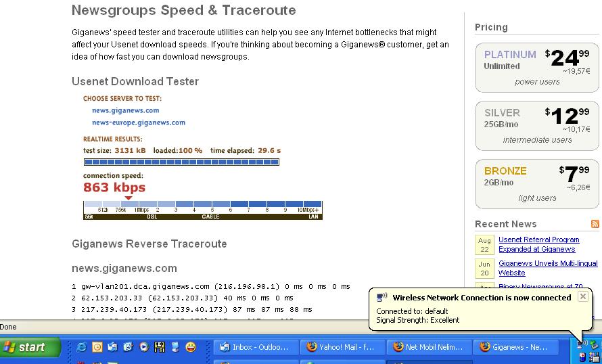602x364 pixels.
Task: Choose the Platinum unlimited pricing plan
Action: tap(537, 67)
